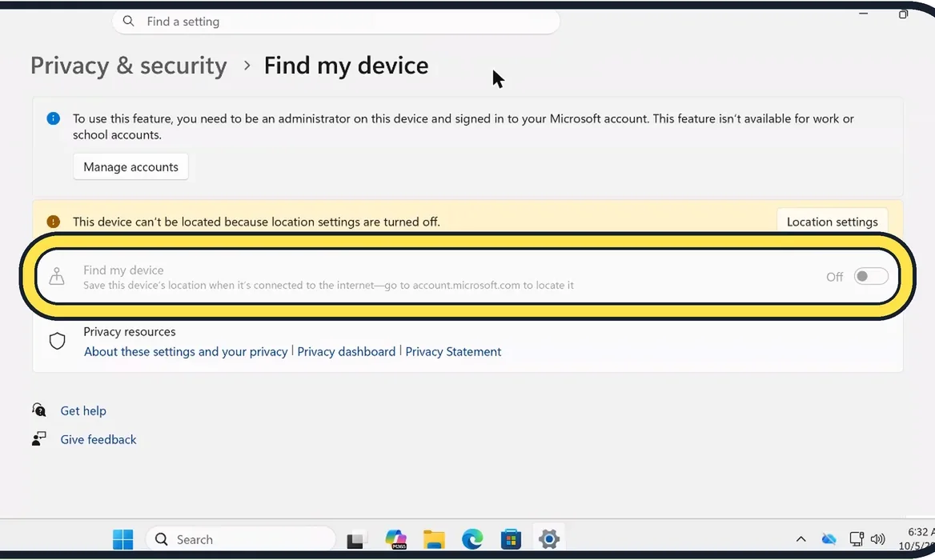This screenshot has width=935, height=560.
Task: Click the taskbar Search box
Action: pos(241,539)
